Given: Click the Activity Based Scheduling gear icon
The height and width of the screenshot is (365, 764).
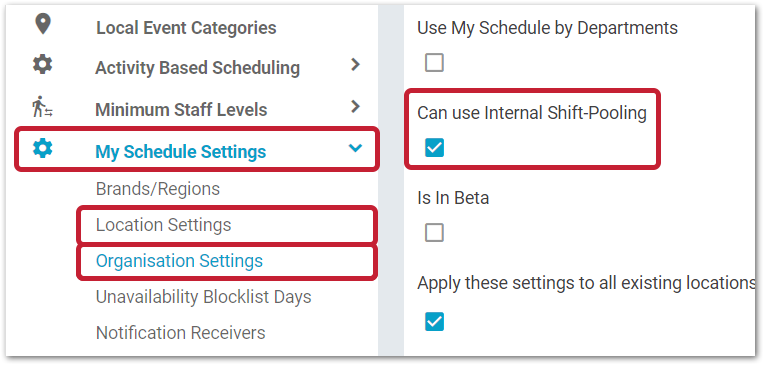Looking at the screenshot, I should pyautogui.click(x=42, y=64).
